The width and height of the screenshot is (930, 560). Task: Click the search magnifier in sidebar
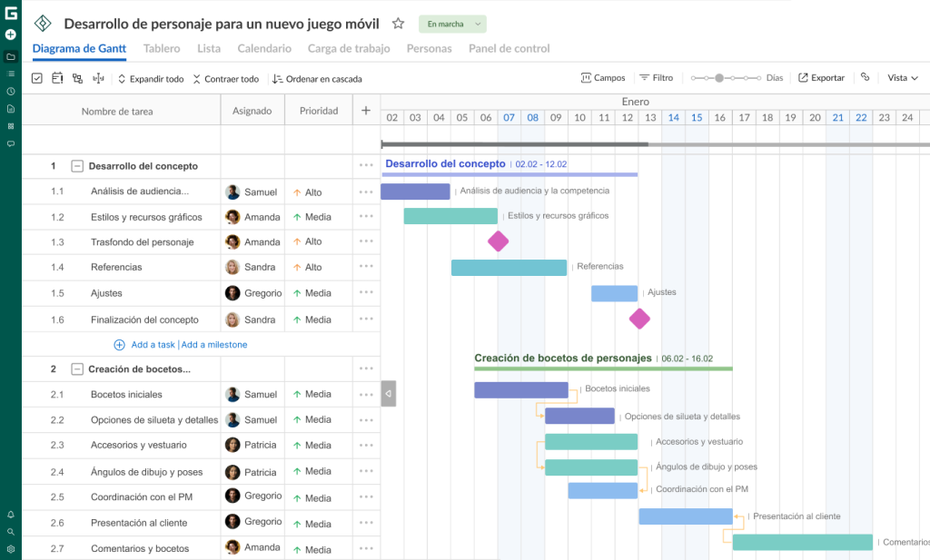(x=11, y=532)
